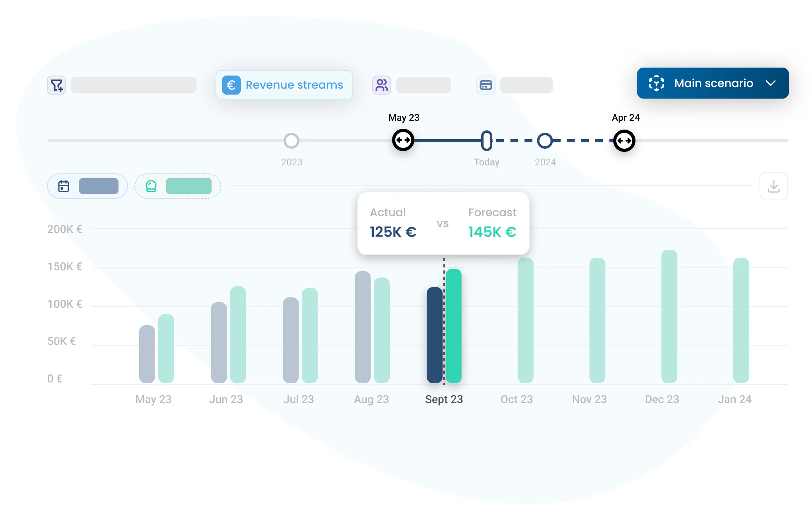Switch to the 2023 point on the timeline

click(291, 140)
